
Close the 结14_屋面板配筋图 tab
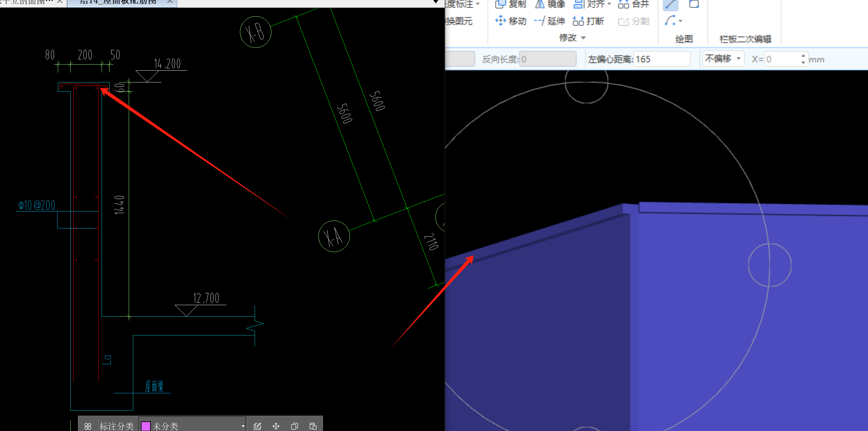coord(170,2)
